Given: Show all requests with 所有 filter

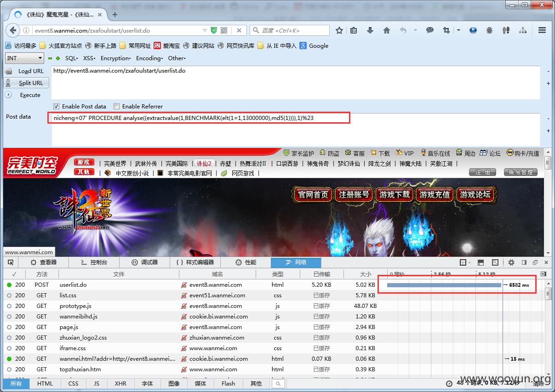Looking at the screenshot, I should [x=16, y=384].
